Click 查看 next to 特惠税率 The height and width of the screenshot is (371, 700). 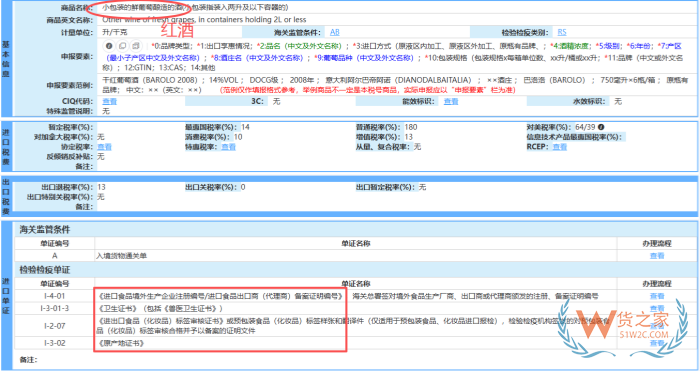pos(229,147)
